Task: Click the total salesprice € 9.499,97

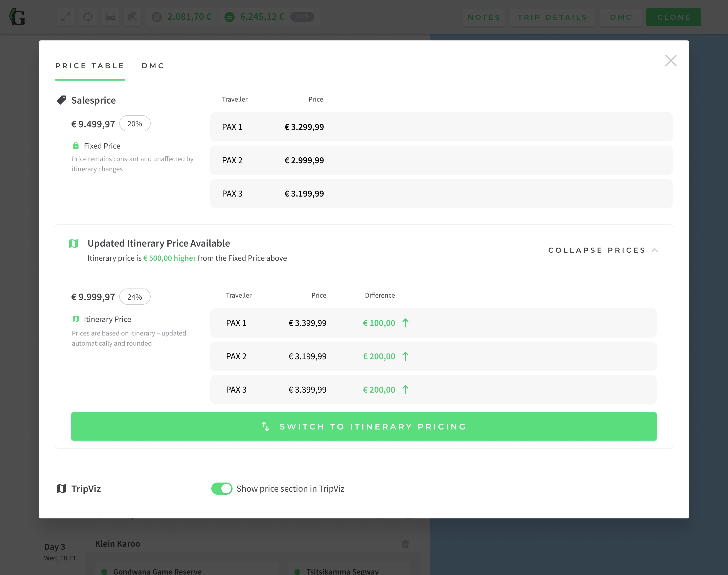Action: [93, 124]
